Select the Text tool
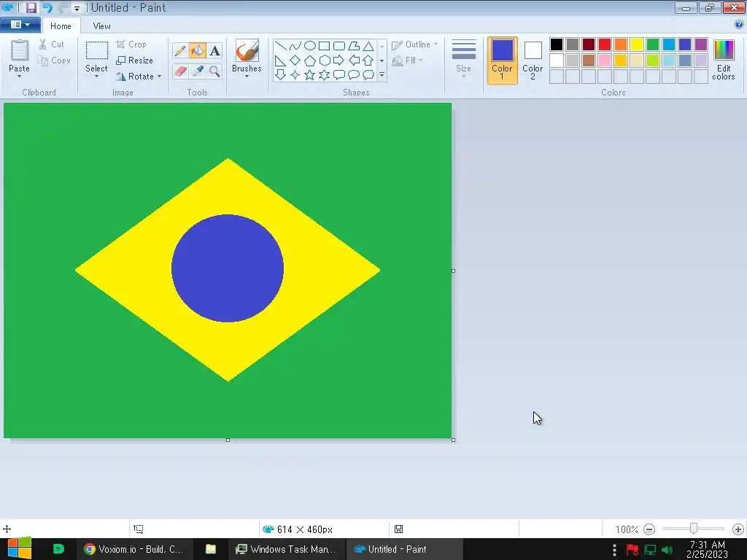Image resolution: width=747 pixels, height=560 pixels. pyautogui.click(x=215, y=50)
